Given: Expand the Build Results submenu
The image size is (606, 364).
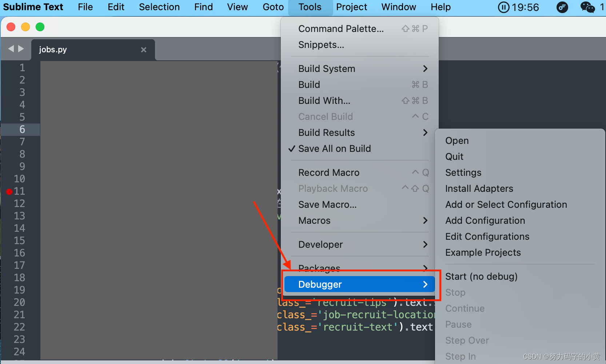Looking at the screenshot, I should point(360,133).
